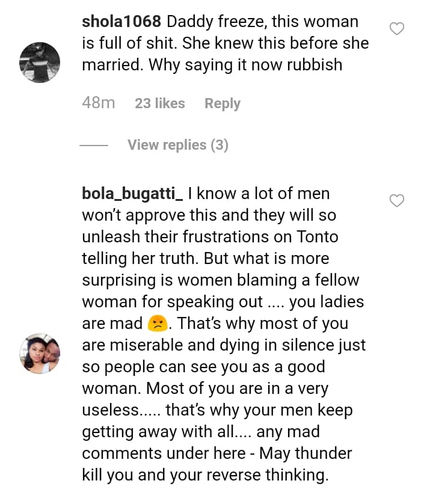Click the horizontal line beside View replies
This screenshot has width=433, height=504.
point(93,145)
